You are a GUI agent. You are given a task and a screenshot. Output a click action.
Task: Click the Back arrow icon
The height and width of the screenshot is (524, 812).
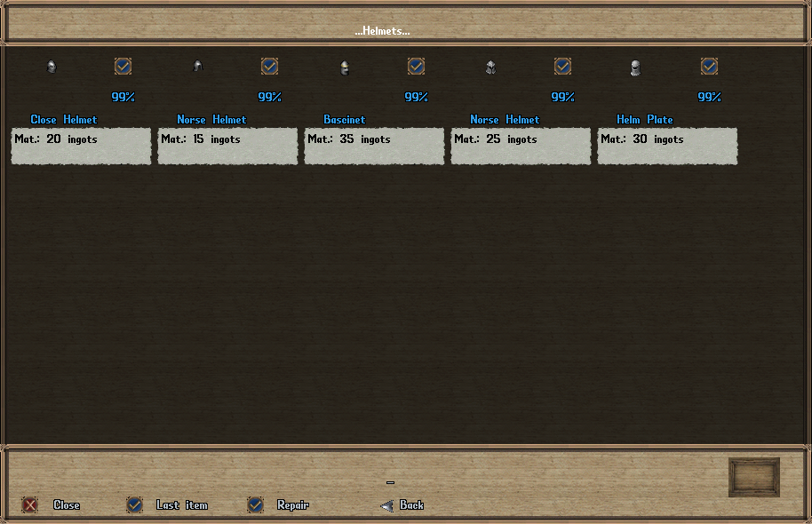(x=386, y=505)
